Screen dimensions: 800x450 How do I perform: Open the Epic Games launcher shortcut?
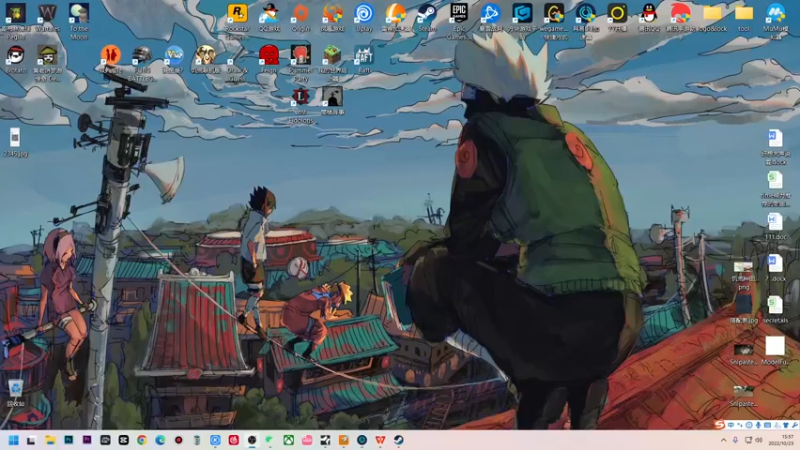(x=459, y=19)
